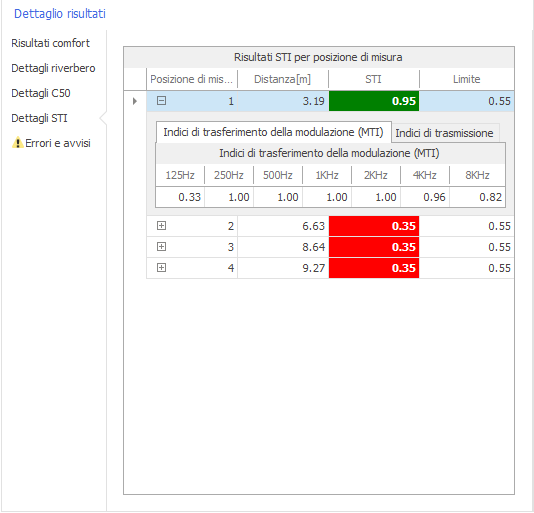This screenshot has height=513, width=534.
Task: Collapse row for measurement position 1
Action: pyautogui.click(x=161, y=100)
